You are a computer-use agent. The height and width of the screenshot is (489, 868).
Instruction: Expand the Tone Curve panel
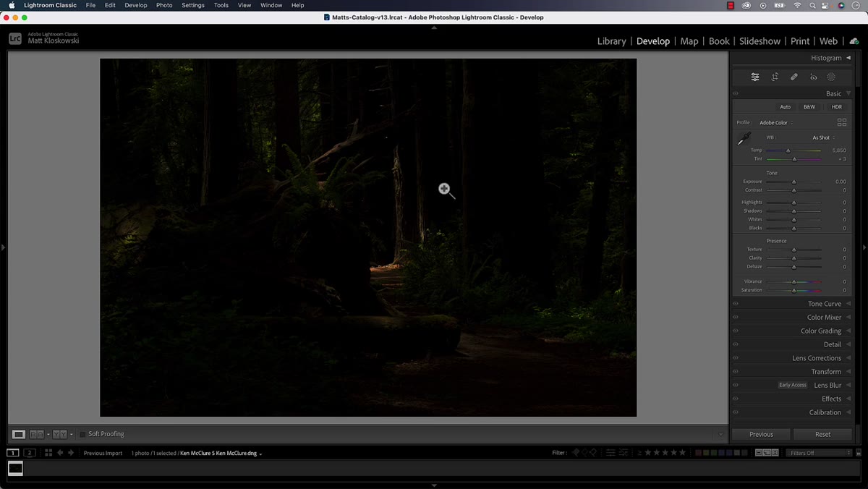tap(848, 304)
